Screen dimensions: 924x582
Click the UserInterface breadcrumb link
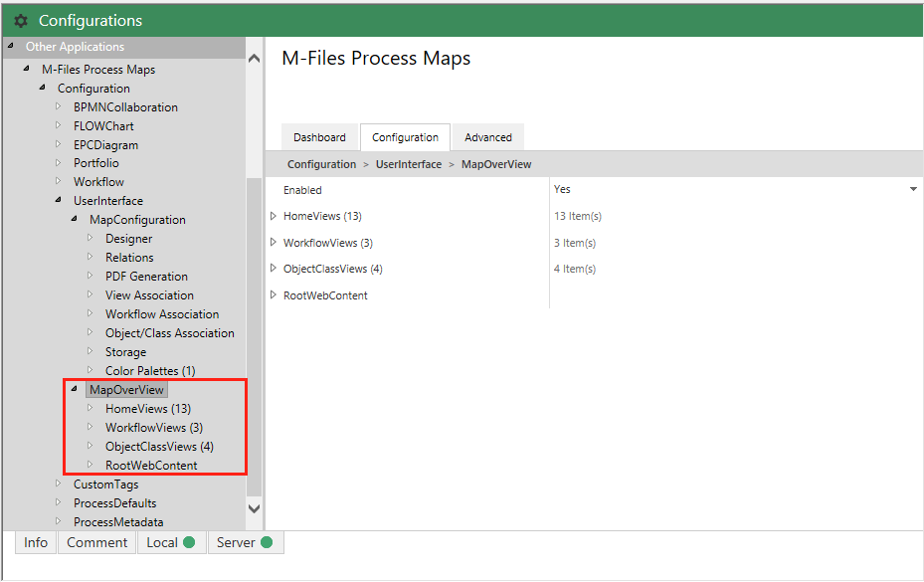pos(408,164)
